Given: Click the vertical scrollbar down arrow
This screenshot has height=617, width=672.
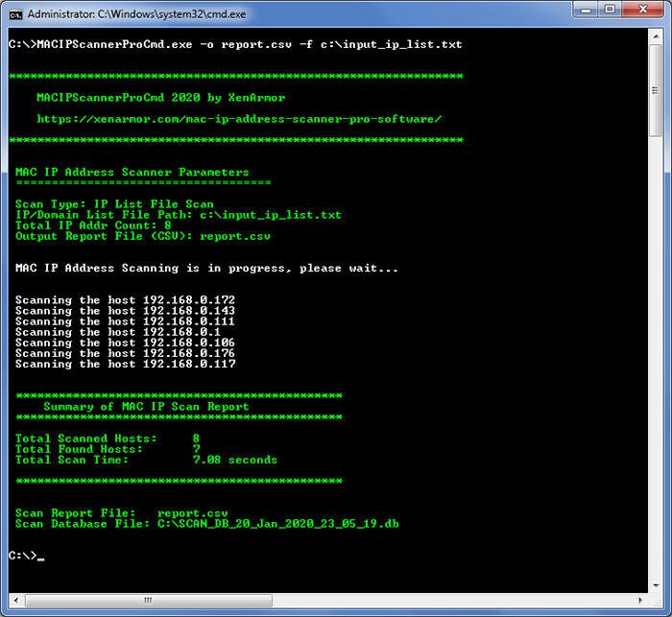Looking at the screenshot, I should (656, 585).
